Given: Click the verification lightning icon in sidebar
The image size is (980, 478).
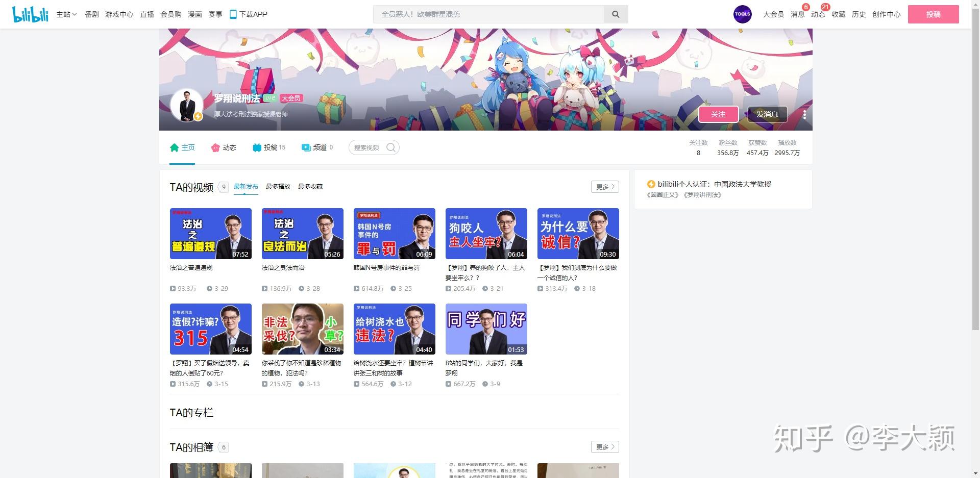Looking at the screenshot, I should coord(651,184).
